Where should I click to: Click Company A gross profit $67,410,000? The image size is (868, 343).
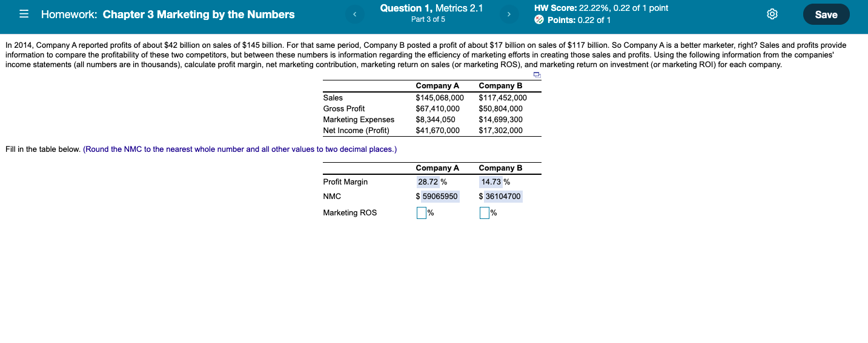point(437,108)
